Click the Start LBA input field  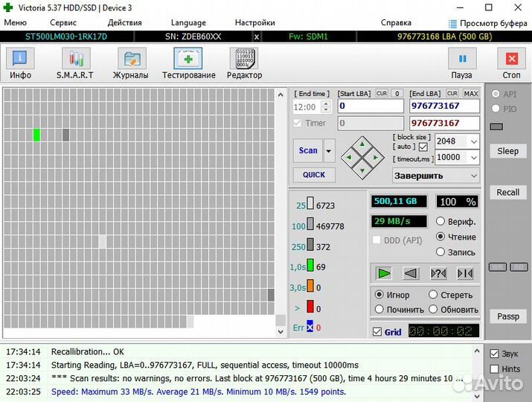(x=371, y=106)
